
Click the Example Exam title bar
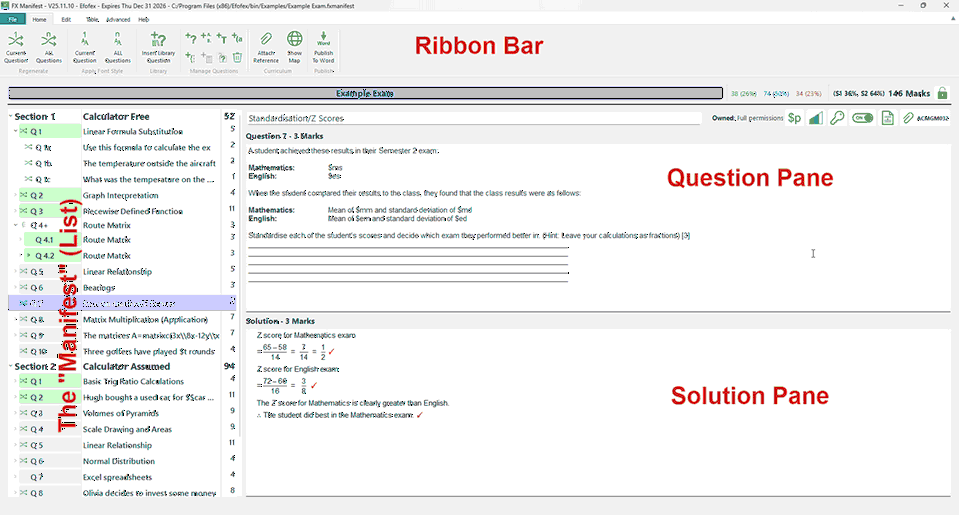pyautogui.click(x=365, y=93)
